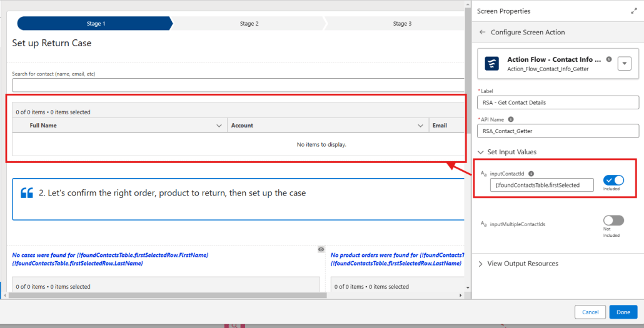The height and width of the screenshot is (328, 644).
Task: Expand View Output Resources section
Action: [480, 264]
